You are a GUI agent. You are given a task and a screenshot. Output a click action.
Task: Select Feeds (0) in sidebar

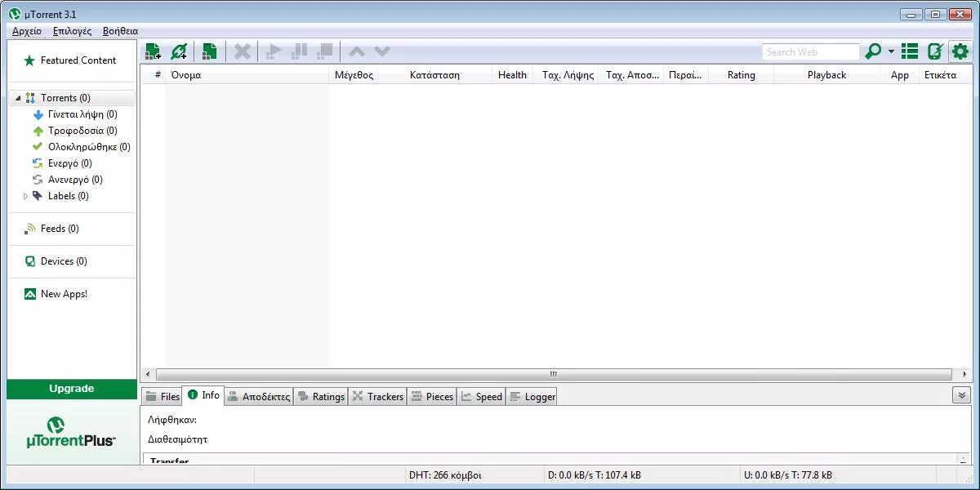tap(51, 229)
